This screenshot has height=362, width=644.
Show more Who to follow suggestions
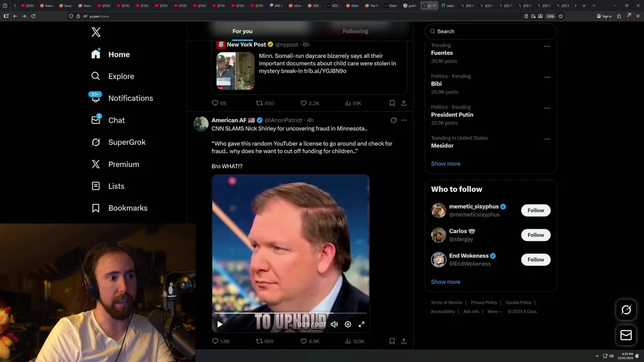tap(445, 282)
